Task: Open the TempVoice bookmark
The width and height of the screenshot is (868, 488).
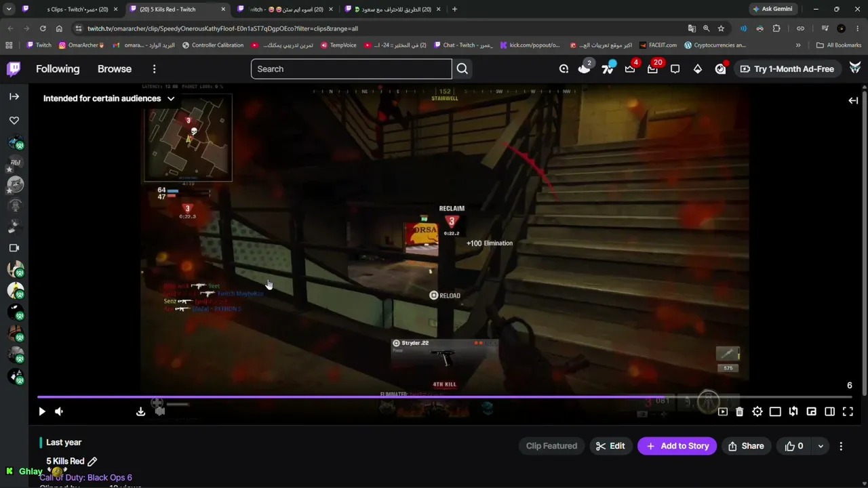Action: 338,45
